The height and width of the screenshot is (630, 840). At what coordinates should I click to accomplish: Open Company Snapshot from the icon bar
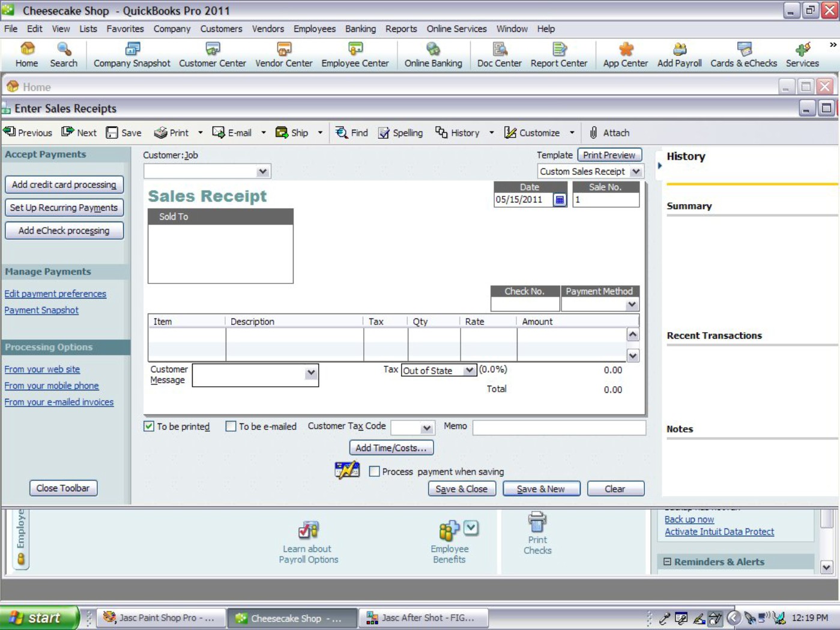click(131, 55)
